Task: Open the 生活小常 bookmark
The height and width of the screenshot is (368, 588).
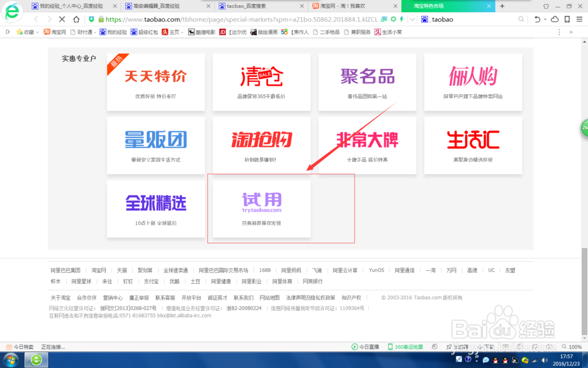Action: (x=388, y=32)
